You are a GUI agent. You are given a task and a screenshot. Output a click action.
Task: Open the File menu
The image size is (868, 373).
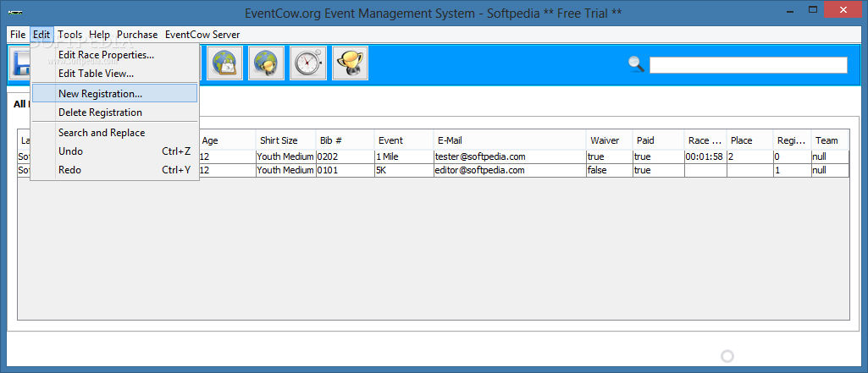(x=18, y=35)
